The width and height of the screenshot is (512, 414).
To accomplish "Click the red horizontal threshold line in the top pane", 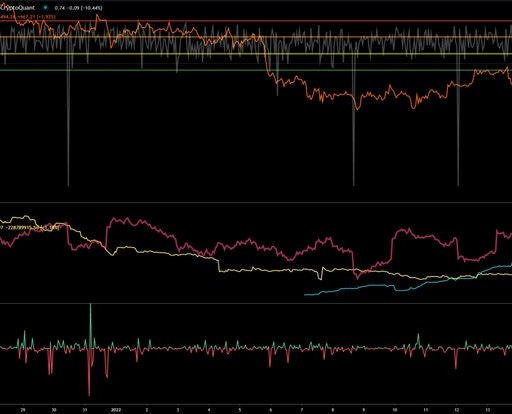I will (x=256, y=21).
